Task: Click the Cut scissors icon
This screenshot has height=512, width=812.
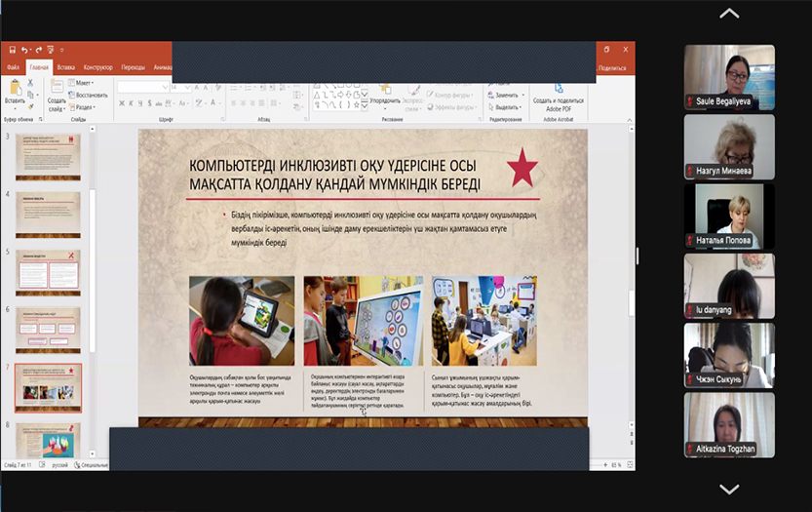Action: (32, 84)
